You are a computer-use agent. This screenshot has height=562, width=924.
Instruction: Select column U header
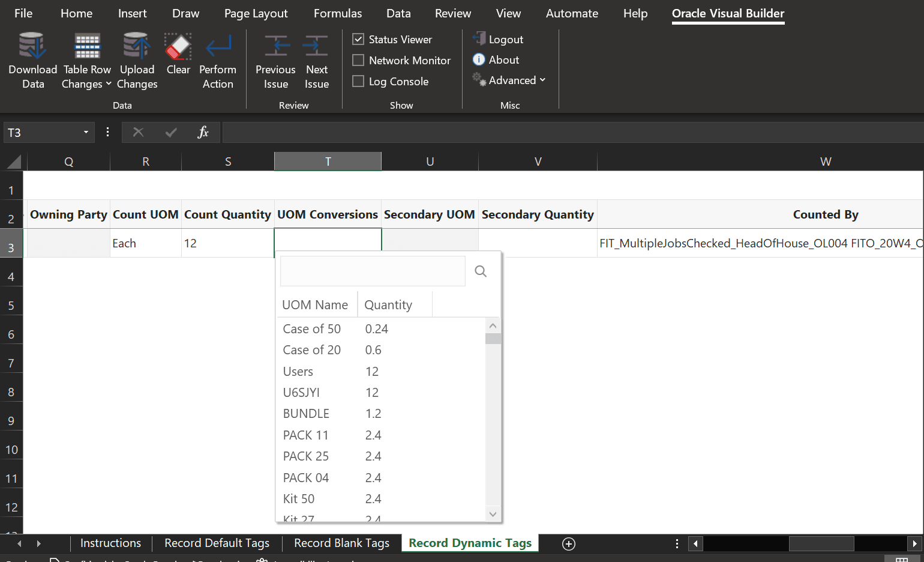[430, 161]
